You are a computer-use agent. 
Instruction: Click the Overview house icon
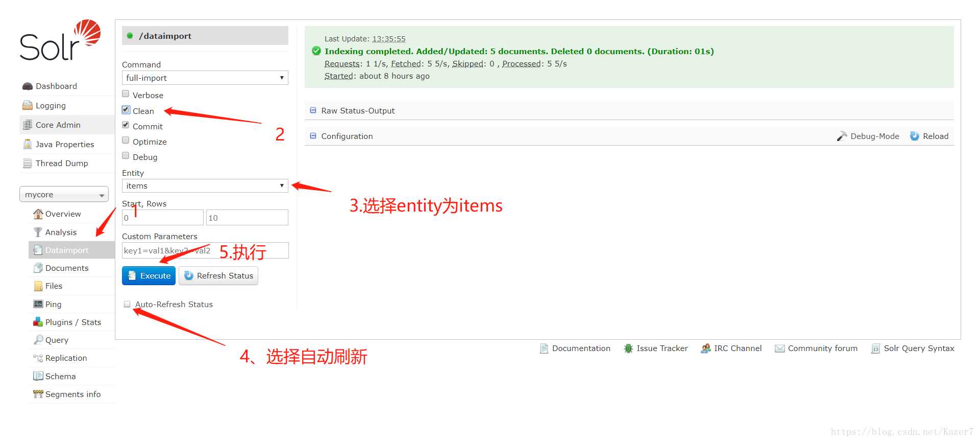(38, 214)
